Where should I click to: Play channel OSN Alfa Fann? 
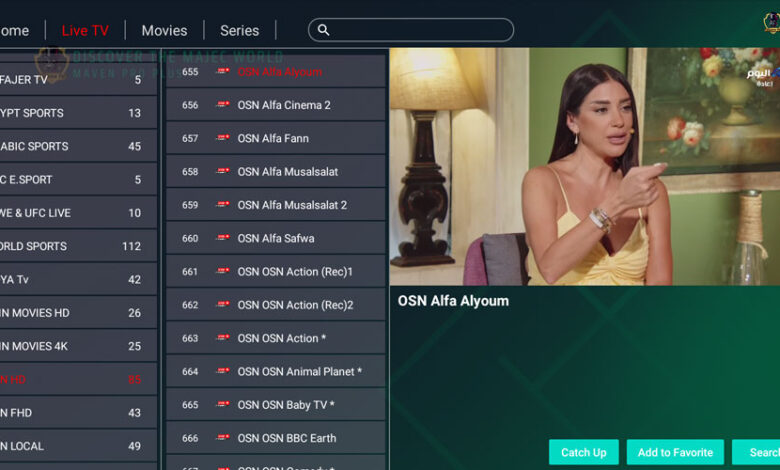tap(276, 138)
